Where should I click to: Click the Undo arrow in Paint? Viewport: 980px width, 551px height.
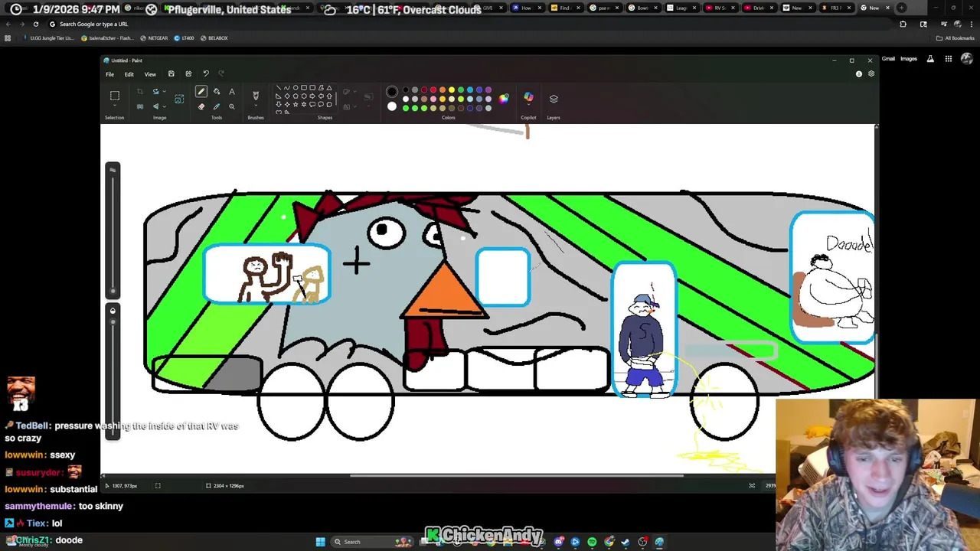point(206,74)
